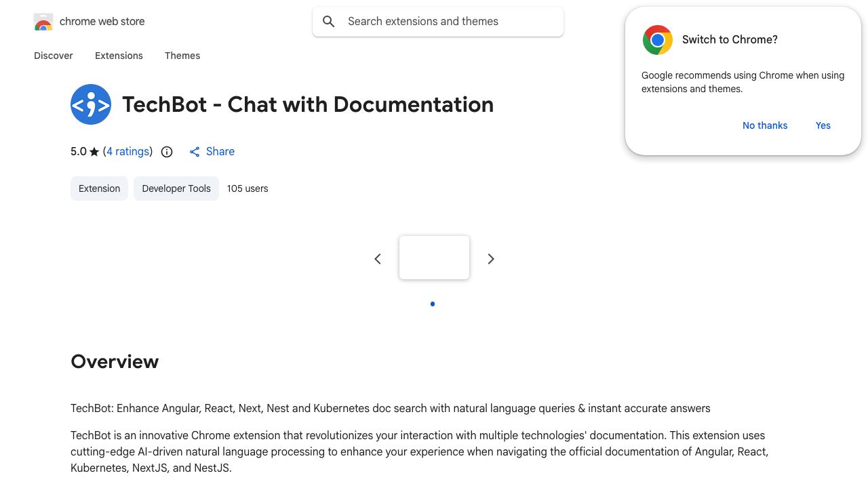Focus the Search extensions and themes field
The height and width of the screenshot is (488, 868).
[438, 22]
